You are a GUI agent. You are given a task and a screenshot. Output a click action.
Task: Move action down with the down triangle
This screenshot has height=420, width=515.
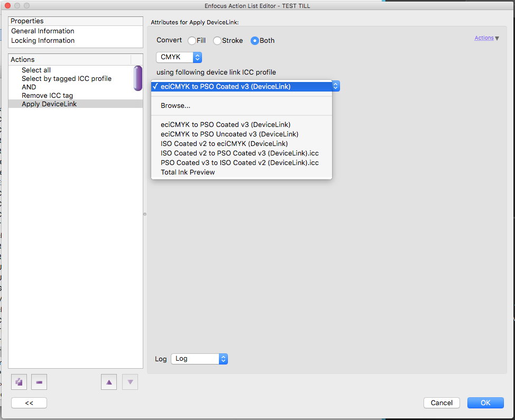coord(130,382)
